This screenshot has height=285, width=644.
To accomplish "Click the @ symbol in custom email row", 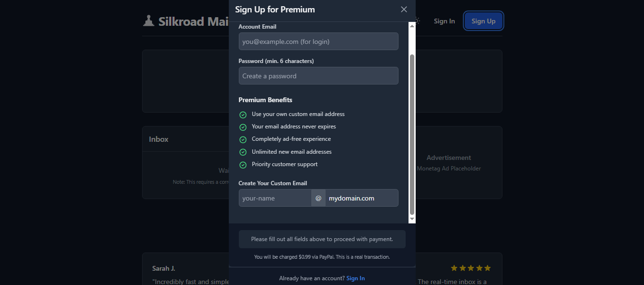I will point(318,198).
